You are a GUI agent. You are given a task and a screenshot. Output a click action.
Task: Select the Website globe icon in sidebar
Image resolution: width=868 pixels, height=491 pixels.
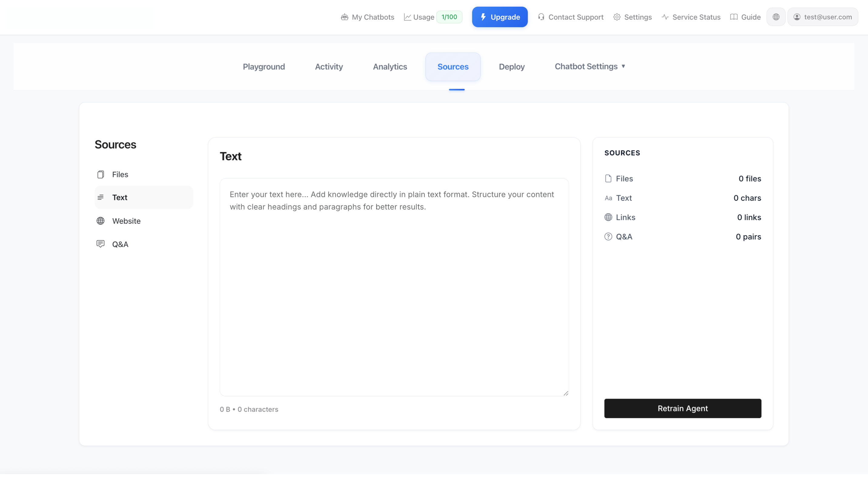[x=101, y=221]
